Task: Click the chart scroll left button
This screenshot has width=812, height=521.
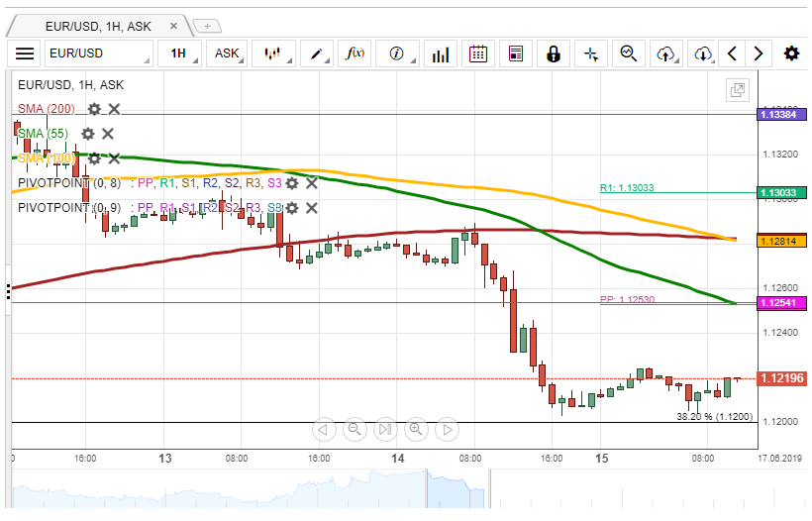Action: pyautogui.click(x=324, y=430)
